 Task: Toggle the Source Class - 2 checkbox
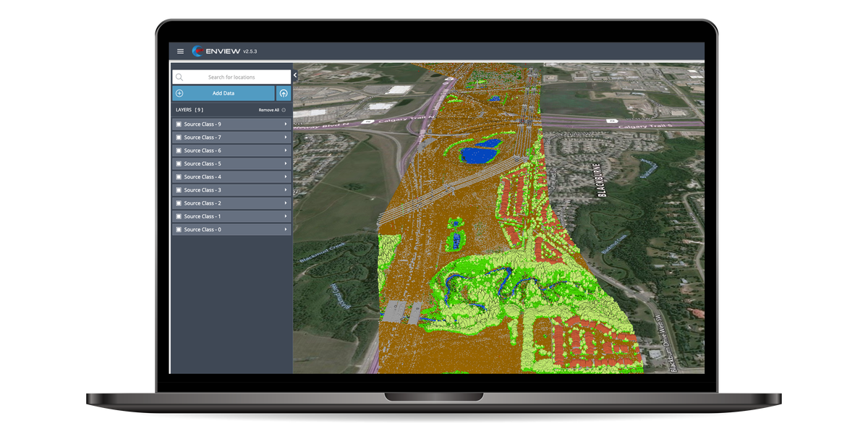pos(179,203)
